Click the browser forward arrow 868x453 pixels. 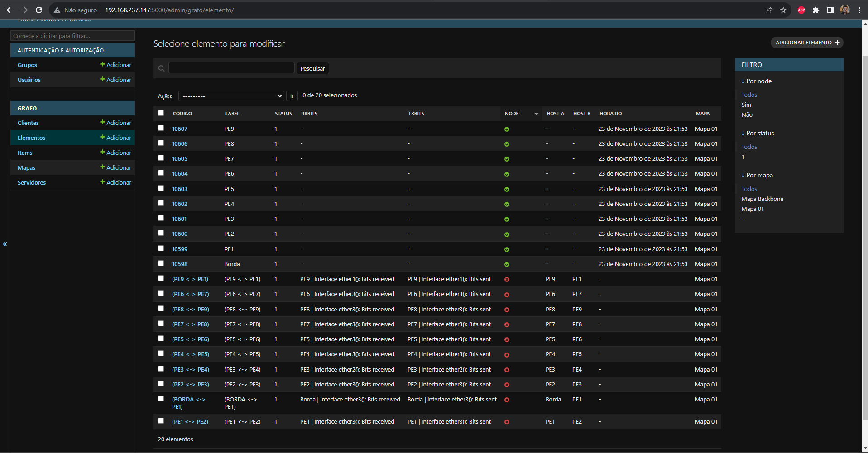pyautogui.click(x=24, y=10)
